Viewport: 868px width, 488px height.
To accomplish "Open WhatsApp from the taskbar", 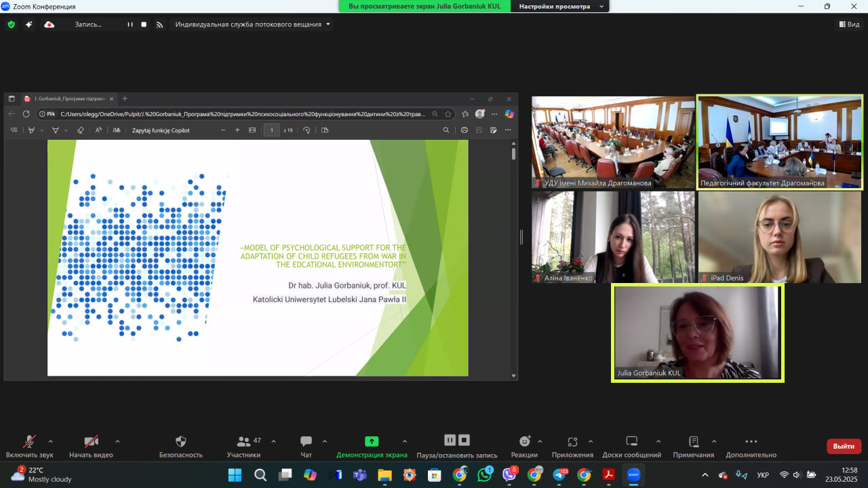I will click(x=484, y=475).
